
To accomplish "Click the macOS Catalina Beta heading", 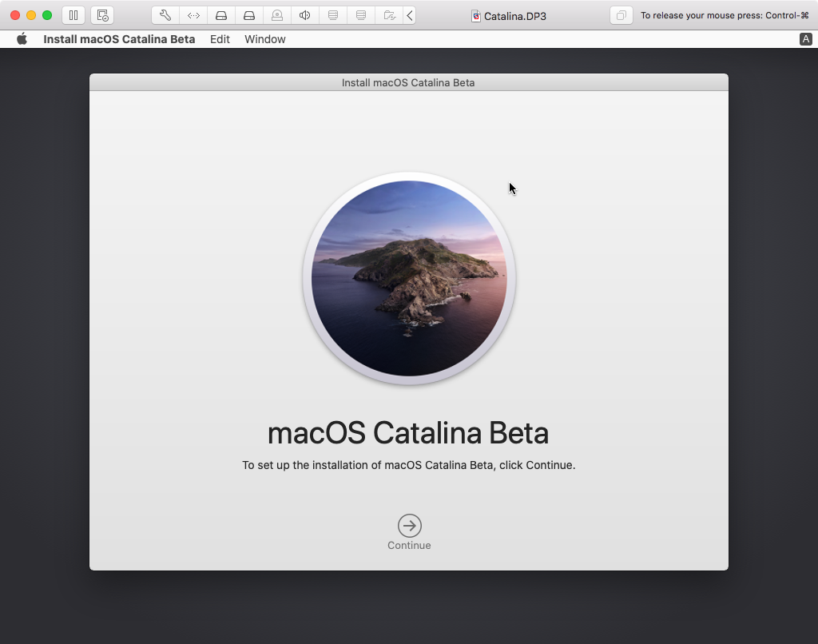I will pyautogui.click(x=408, y=432).
